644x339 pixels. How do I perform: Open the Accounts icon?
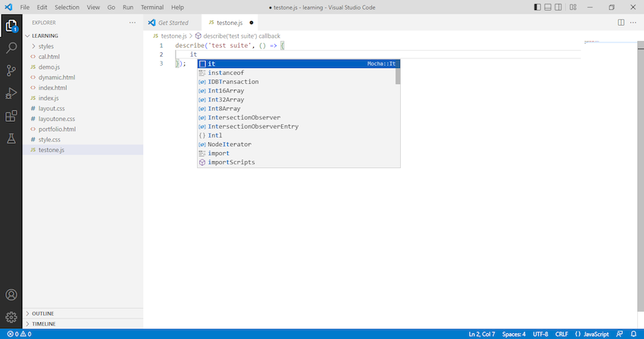click(x=11, y=294)
